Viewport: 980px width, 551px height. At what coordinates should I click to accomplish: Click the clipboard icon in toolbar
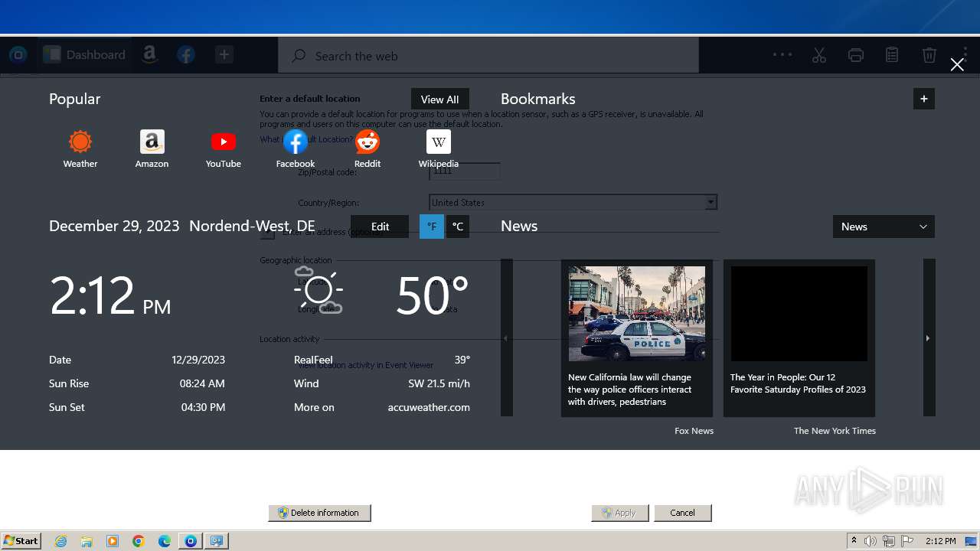pyautogui.click(x=892, y=55)
